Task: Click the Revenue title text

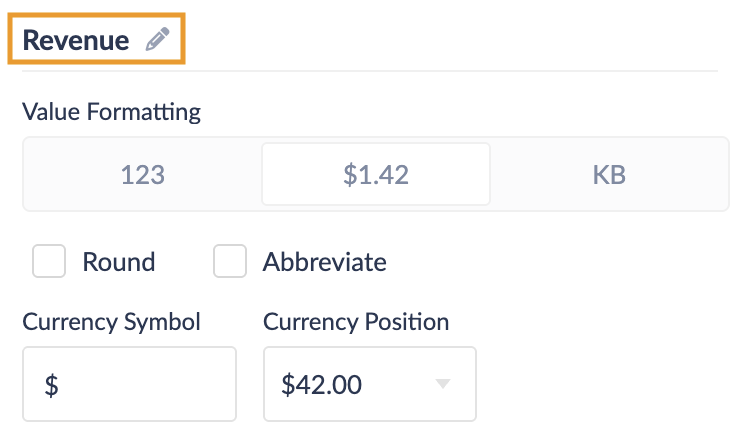Action: click(76, 40)
